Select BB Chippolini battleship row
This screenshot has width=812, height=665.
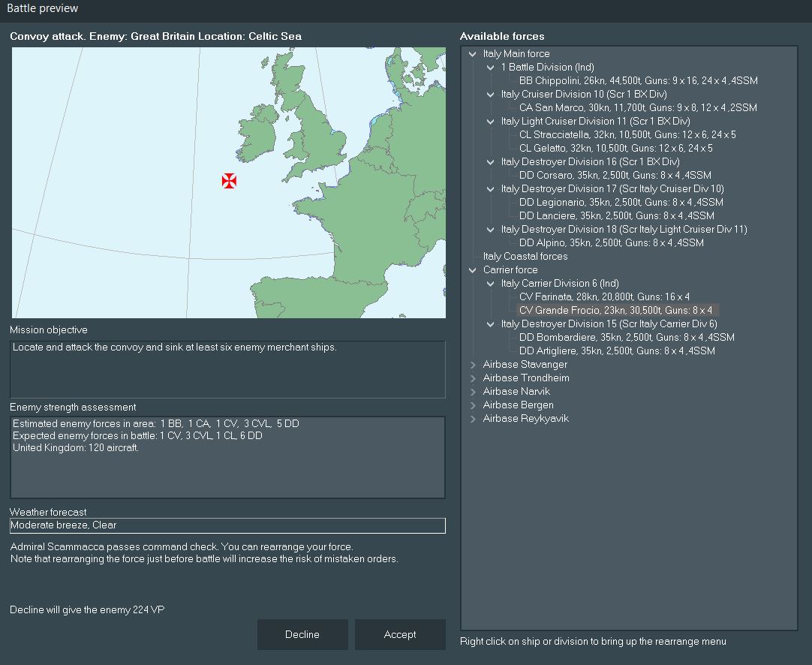(x=638, y=81)
